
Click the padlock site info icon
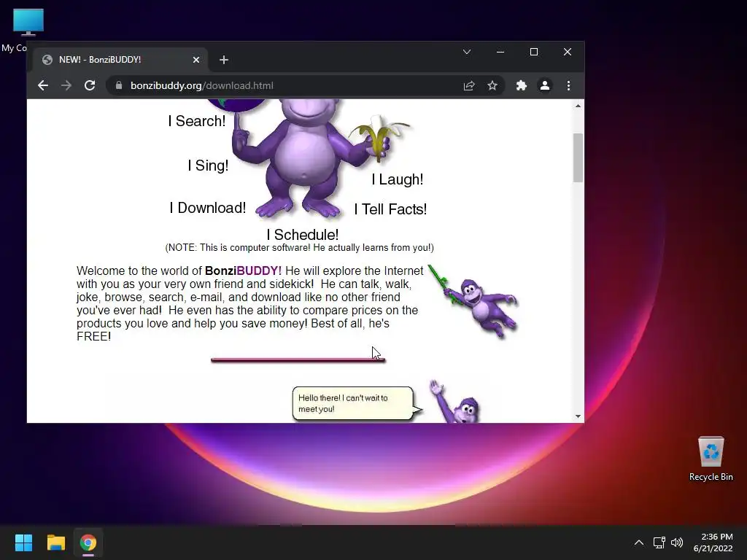coord(119,86)
